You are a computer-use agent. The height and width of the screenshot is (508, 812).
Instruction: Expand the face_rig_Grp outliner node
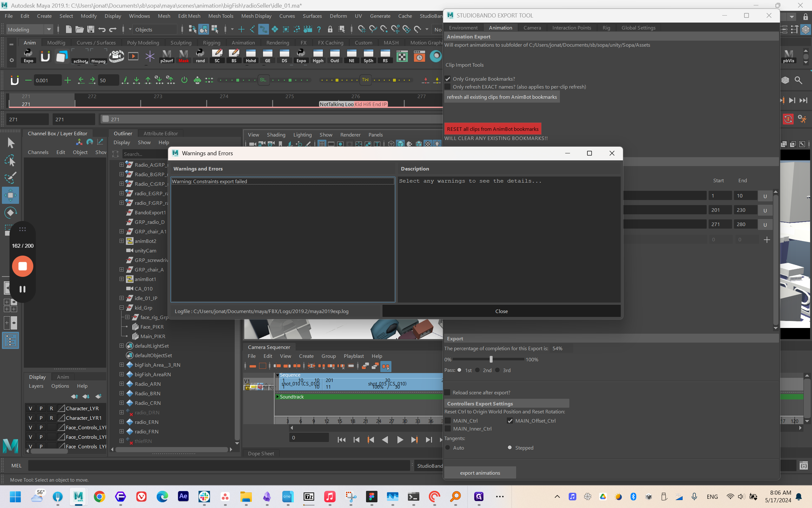tap(128, 317)
